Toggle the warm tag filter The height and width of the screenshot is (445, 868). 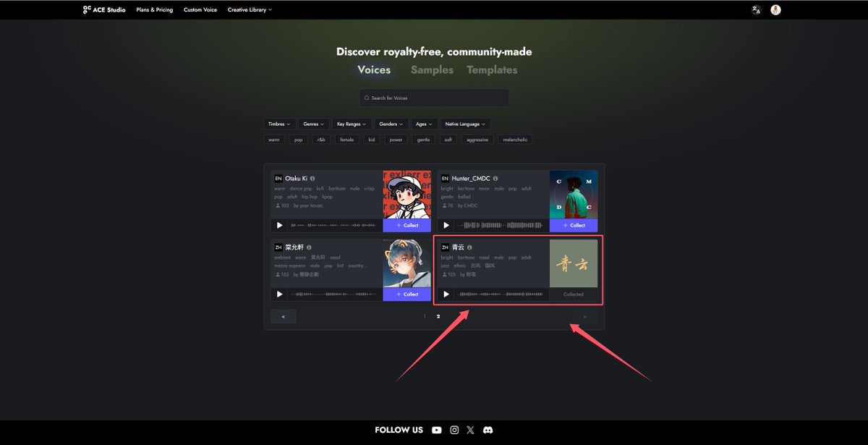[274, 140]
